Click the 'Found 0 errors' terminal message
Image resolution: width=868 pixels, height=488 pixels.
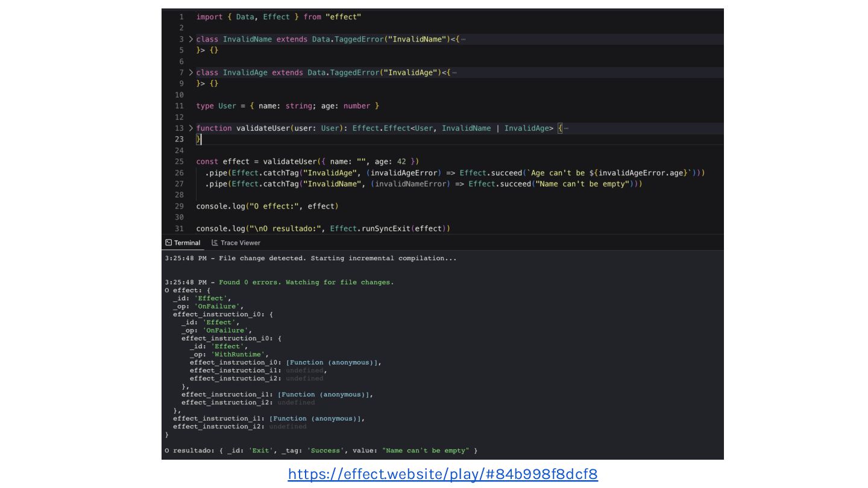click(306, 282)
